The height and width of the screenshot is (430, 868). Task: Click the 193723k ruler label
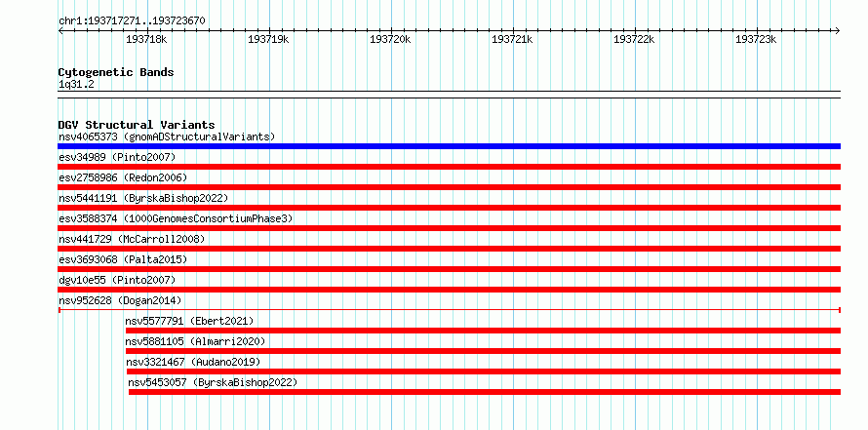tap(756, 39)
